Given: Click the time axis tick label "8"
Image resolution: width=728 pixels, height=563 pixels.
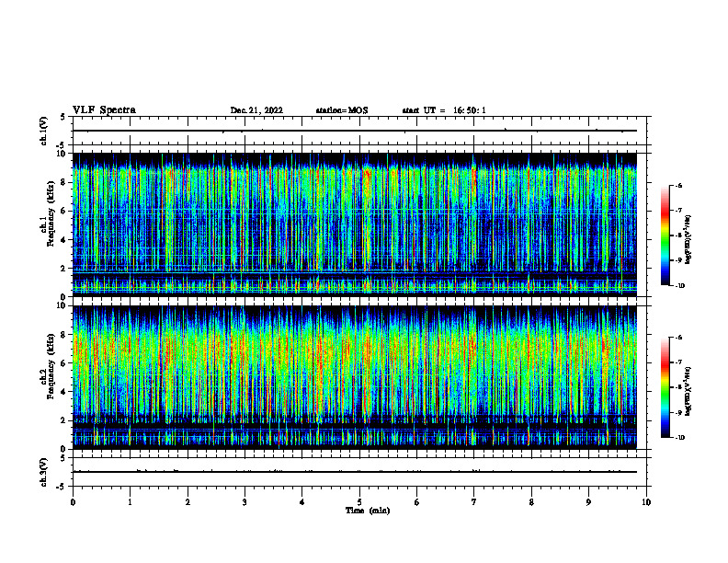Looking at the screenshot, I should [x=531, y=502].
